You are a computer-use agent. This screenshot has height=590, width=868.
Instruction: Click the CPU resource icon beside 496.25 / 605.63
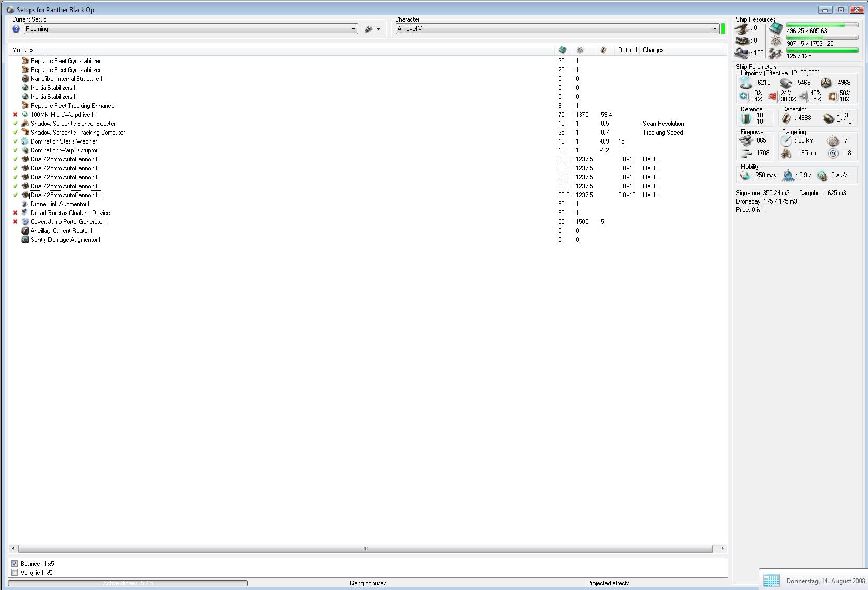coord(775,28)
